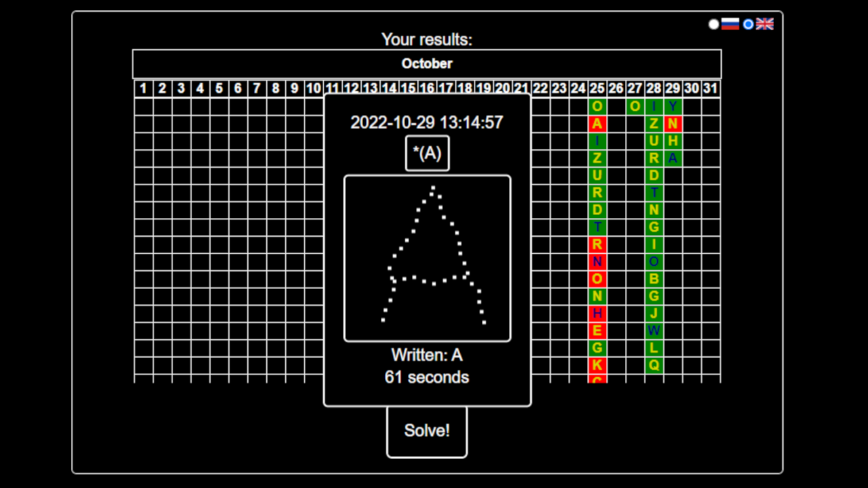Click the timestamp 2022-10-29 13:14:57
This screenshot has height=488, width=868.
coord(427,123)
